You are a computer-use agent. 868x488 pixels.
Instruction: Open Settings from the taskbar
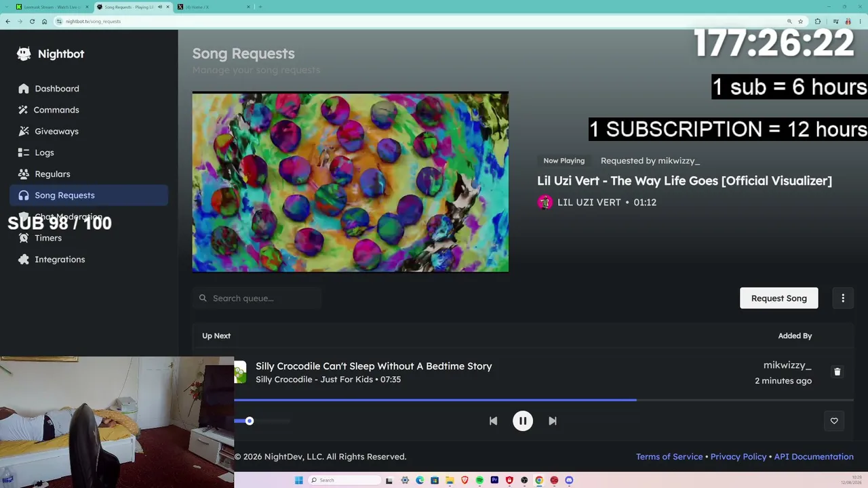[x=405, y=481]
